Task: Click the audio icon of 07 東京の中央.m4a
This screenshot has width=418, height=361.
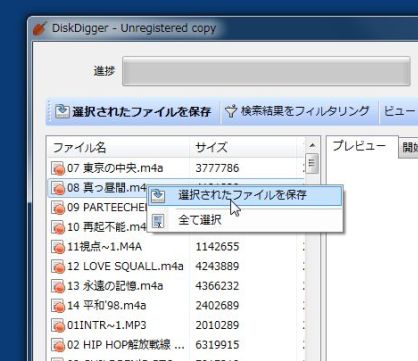Action: (x=58, y=169)
